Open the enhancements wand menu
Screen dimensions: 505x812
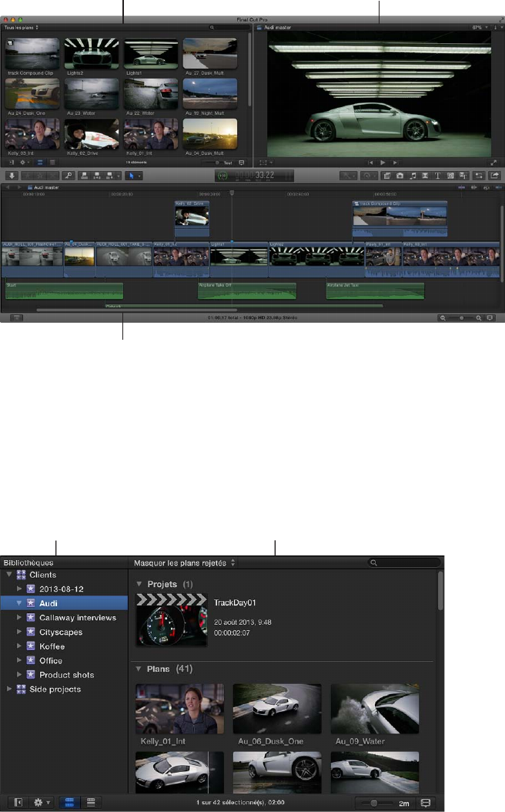[x=348, y=176]
